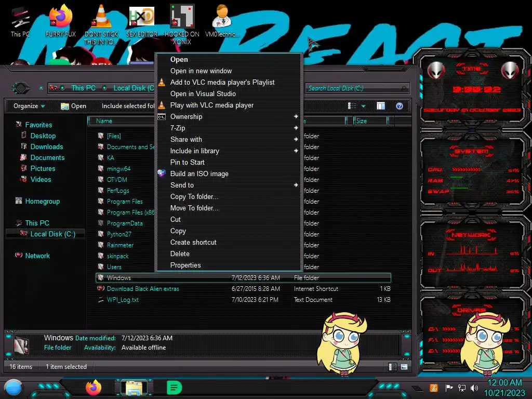Click the Explorer back navigation button
Viewport: 532px width, 399px height.
coord(21,88)
